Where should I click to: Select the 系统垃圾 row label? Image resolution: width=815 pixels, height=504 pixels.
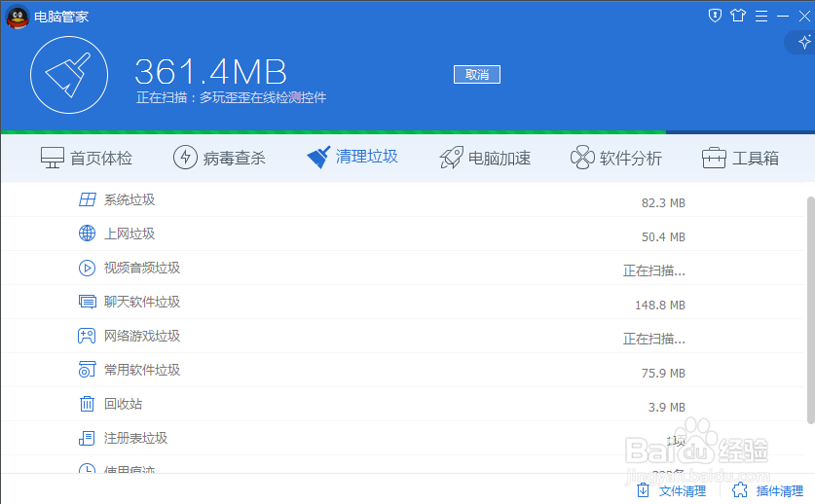click(x=130, y=199)
